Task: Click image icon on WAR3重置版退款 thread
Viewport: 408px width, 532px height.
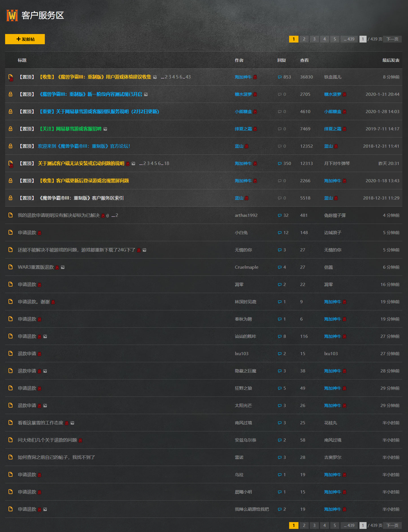Action: [63, 267]
